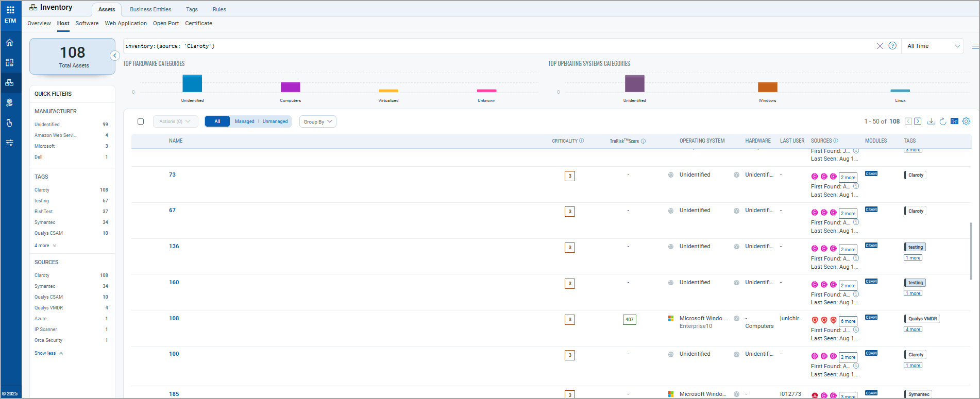Open asset 108 details

point(174,318)
